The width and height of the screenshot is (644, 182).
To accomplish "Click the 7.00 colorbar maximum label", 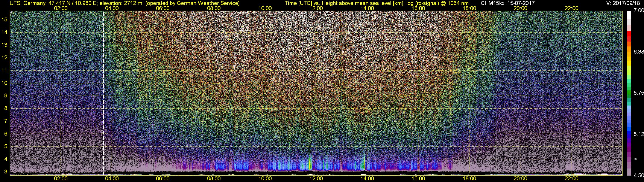I will tap(639, 10).
